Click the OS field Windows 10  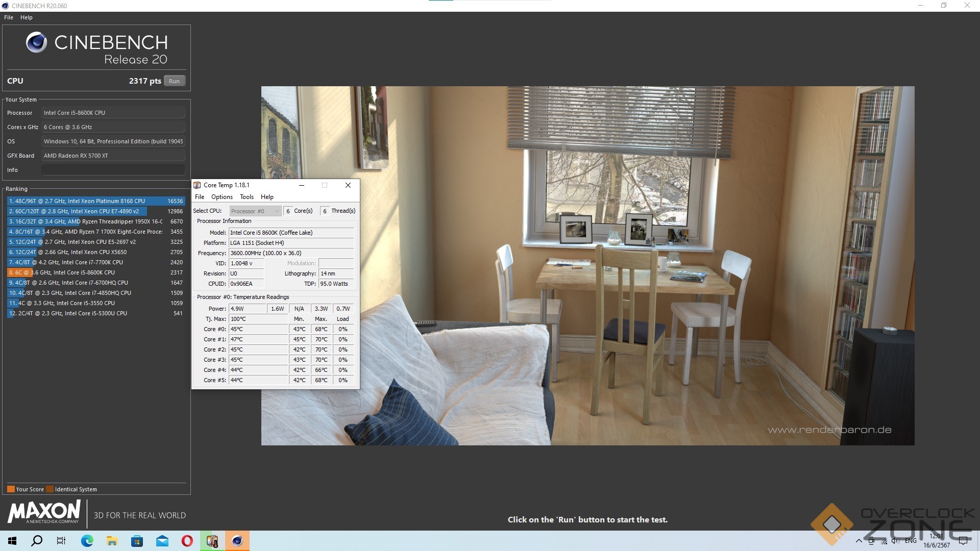tap(113, 141)
